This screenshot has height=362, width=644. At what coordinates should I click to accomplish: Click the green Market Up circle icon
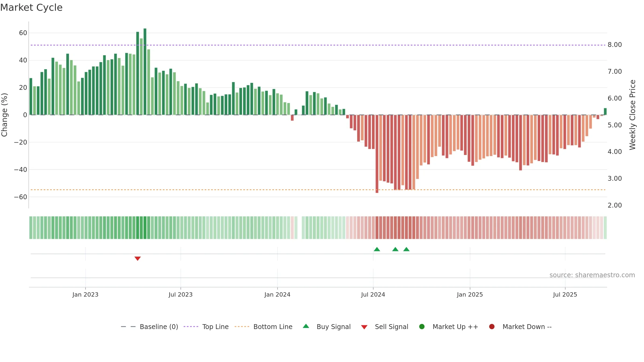coord(422,327)
